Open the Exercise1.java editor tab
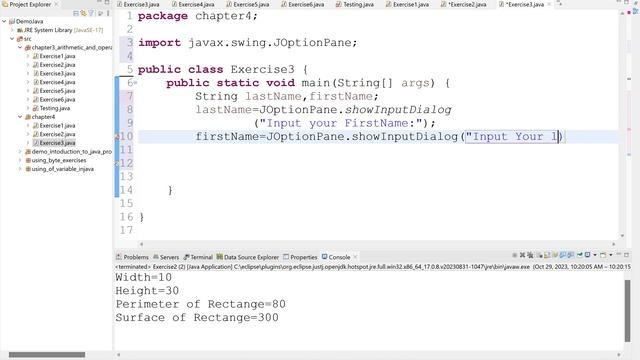 pos(407,4)
